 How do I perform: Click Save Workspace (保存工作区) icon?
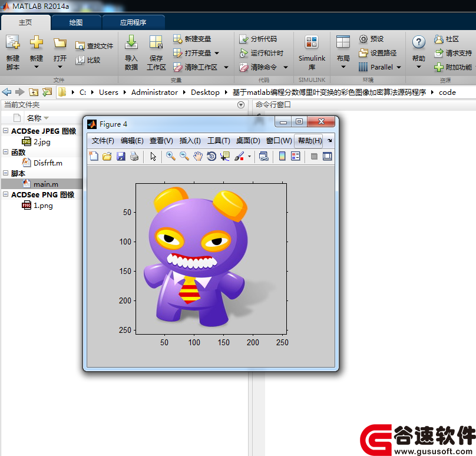[156, 42]
